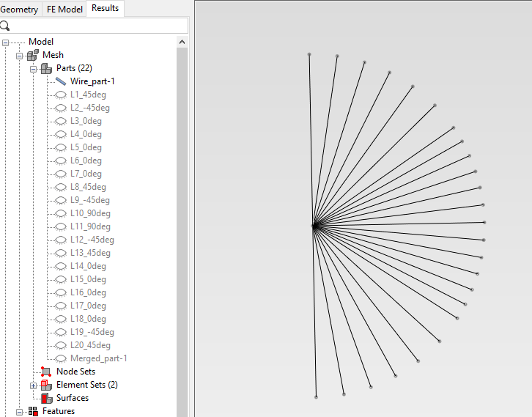Toggle hidden-eye icon of L19_-45deg

point(61,332)
